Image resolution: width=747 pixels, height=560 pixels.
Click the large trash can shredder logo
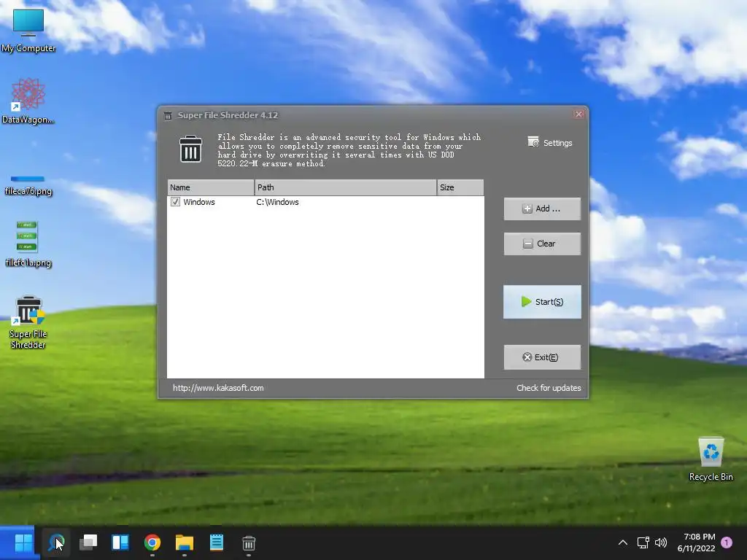[190, 149]
